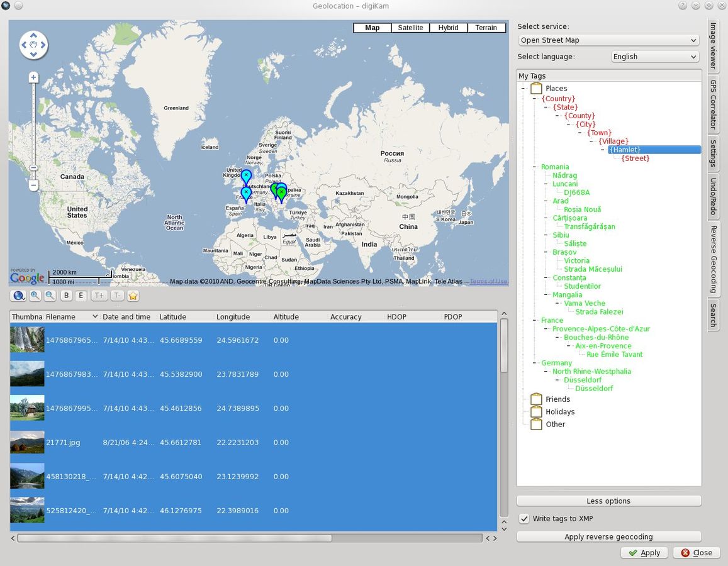The image size is (728, 566).
Task: Click the magnifier zoom-out icon below map
Action: [50, 296]
